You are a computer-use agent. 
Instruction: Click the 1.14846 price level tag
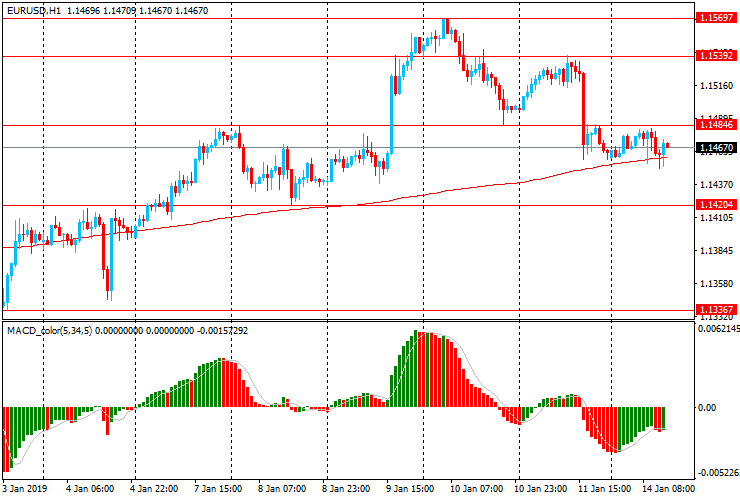(714, 125)
